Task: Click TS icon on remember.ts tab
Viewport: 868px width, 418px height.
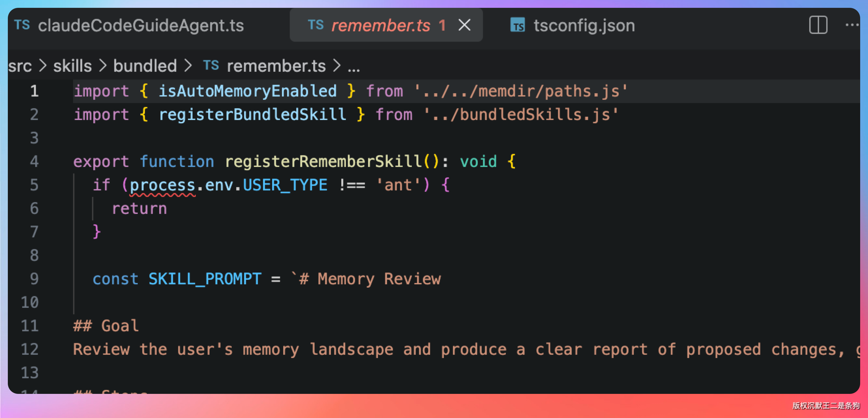Action: (316, 25)
